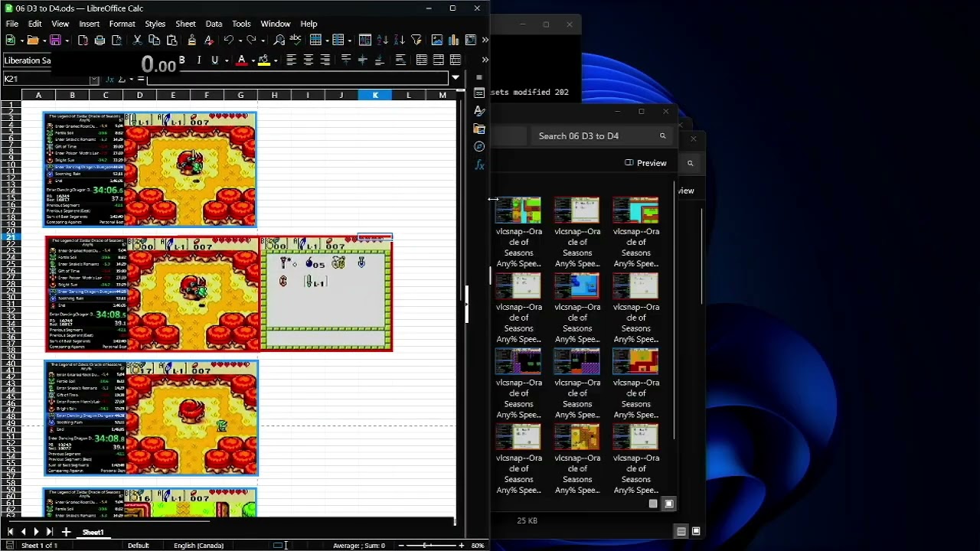Apply the yellow background color swatch

click(x=264, y=60)
